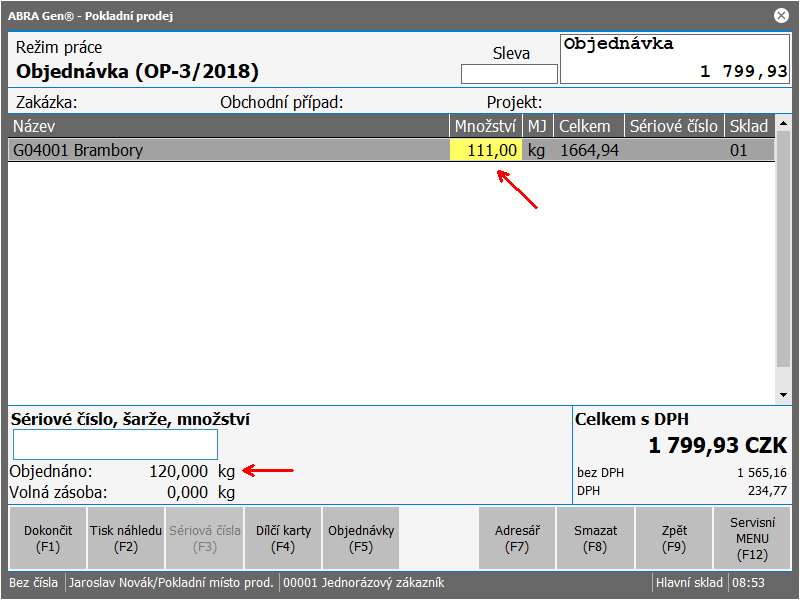Close the Pokladní prodej window

(781, 15)
